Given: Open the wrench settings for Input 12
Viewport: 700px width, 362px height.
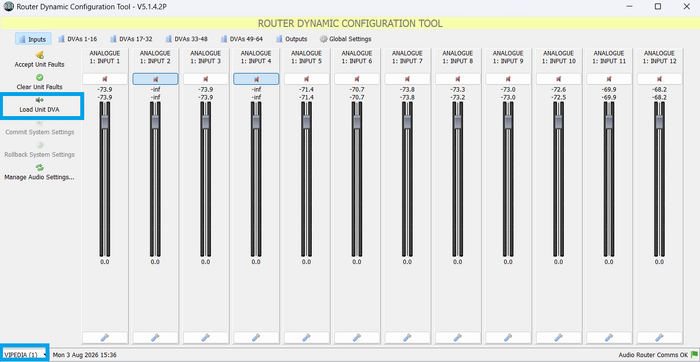Looking at the screenshot, I should pyautogui.click(x=659, y=337).
